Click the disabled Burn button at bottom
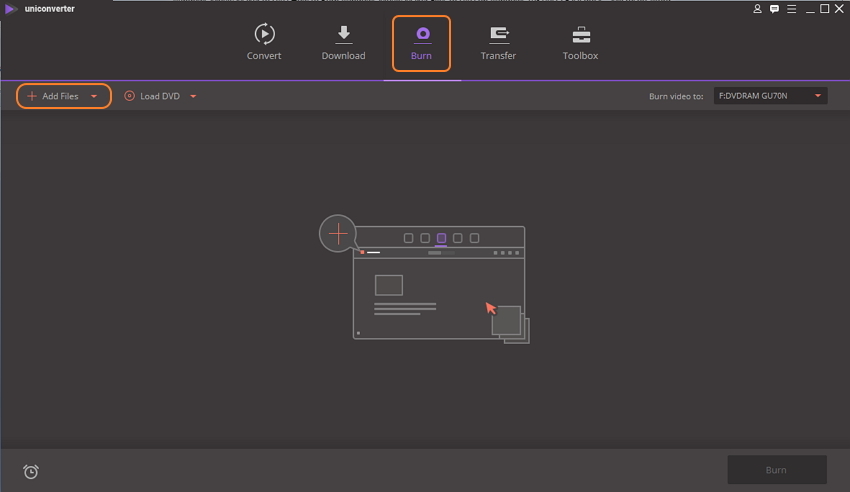 776,470
